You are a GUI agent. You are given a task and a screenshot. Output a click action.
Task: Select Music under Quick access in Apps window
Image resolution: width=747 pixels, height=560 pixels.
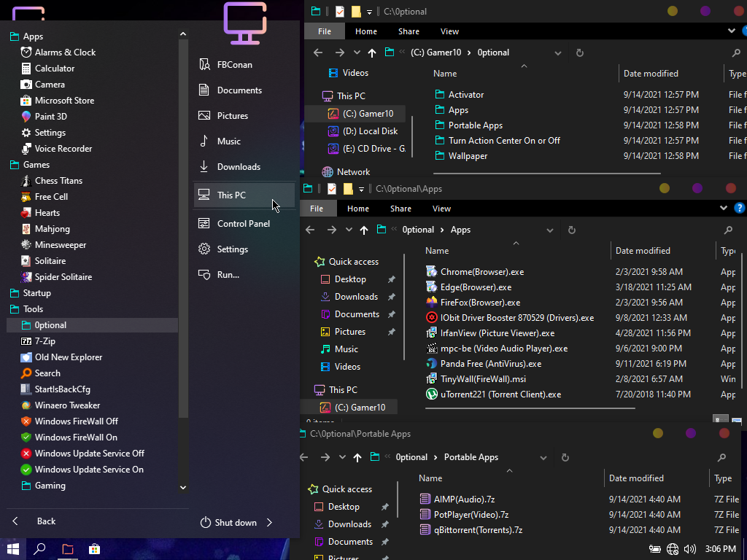click(x=347, y=349)
